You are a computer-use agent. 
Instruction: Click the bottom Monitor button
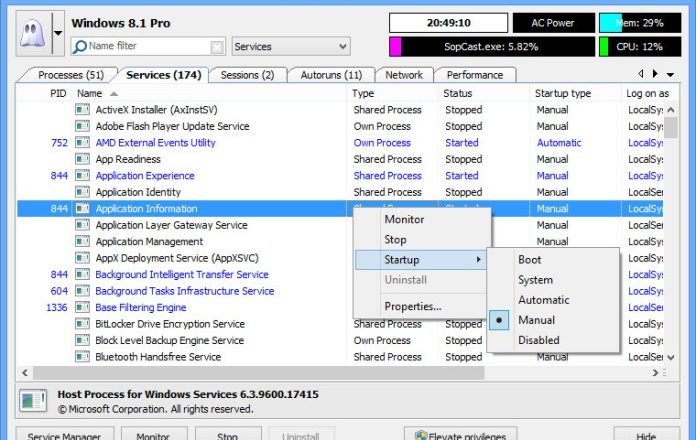click(x=154, y=434)
